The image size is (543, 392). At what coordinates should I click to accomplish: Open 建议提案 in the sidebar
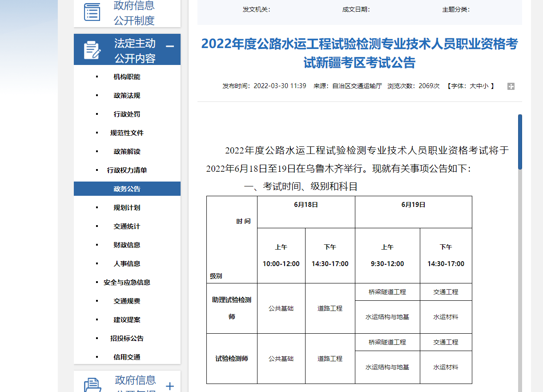(127, 320)
